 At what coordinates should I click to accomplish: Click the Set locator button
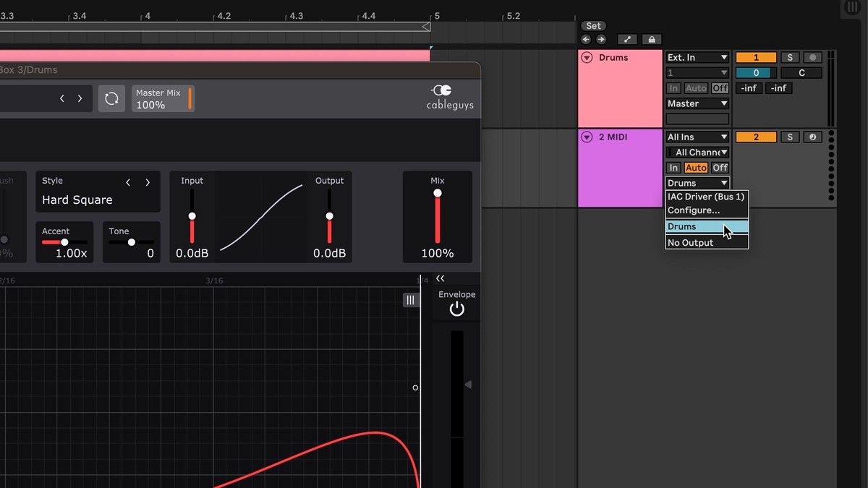click(x=593, y=26)
